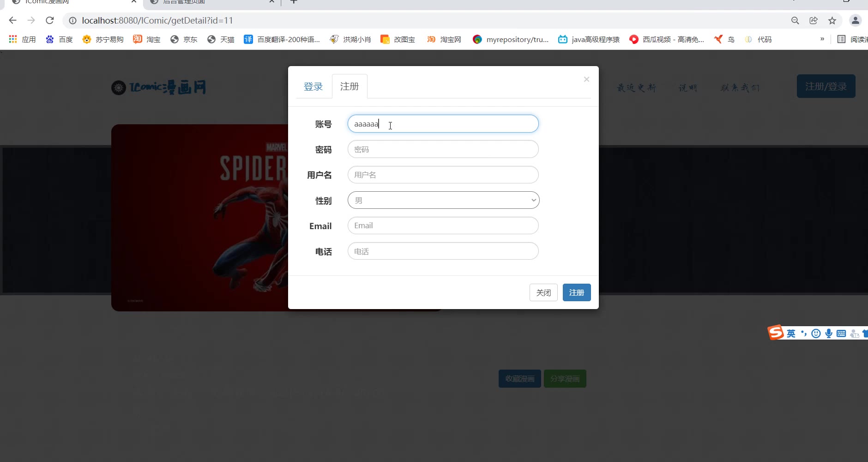Open 百度翻译 bookmark
The height and width of the screenshot is (462, 868).
point(282,39)
